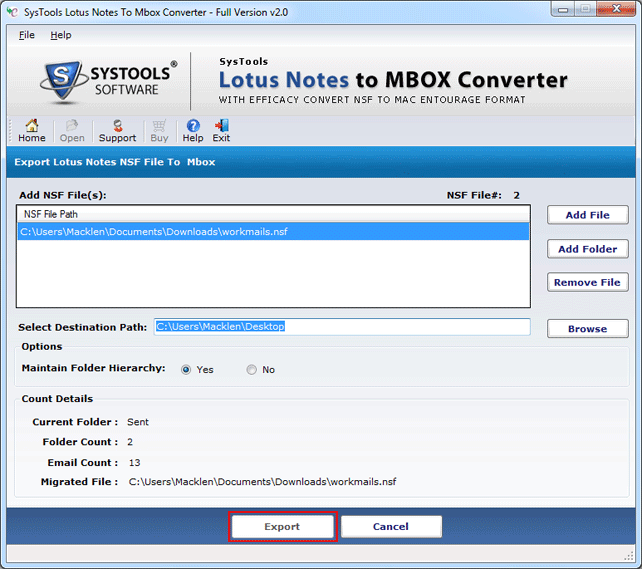This screenshot has width=642, height=569.
Task: Click the Remove File button
Action: (588, 282)
